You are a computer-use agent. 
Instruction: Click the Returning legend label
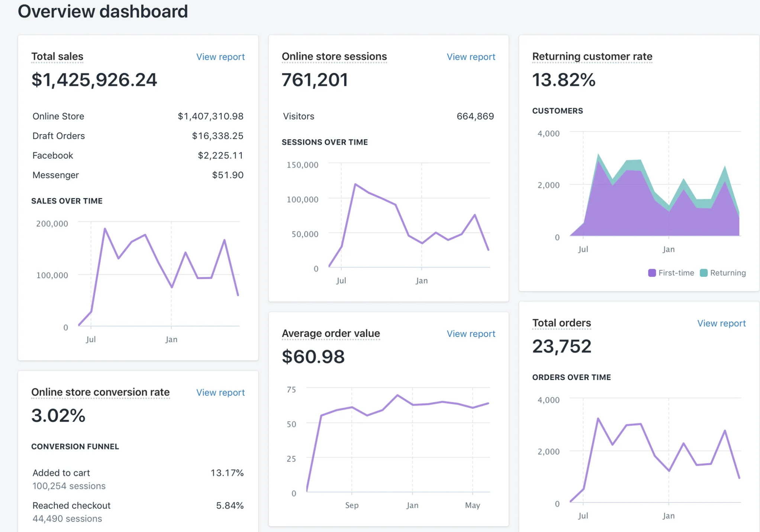point(728,273)
